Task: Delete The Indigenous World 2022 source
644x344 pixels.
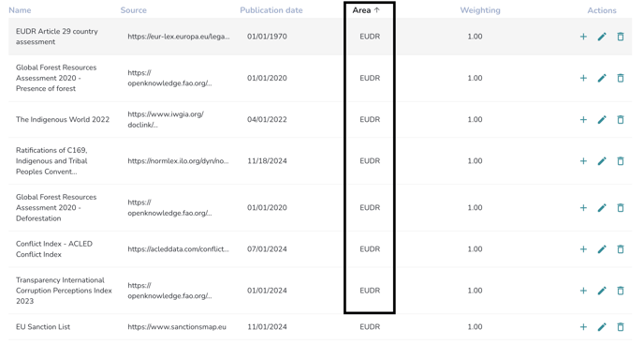Action: (x=621, y=120)
